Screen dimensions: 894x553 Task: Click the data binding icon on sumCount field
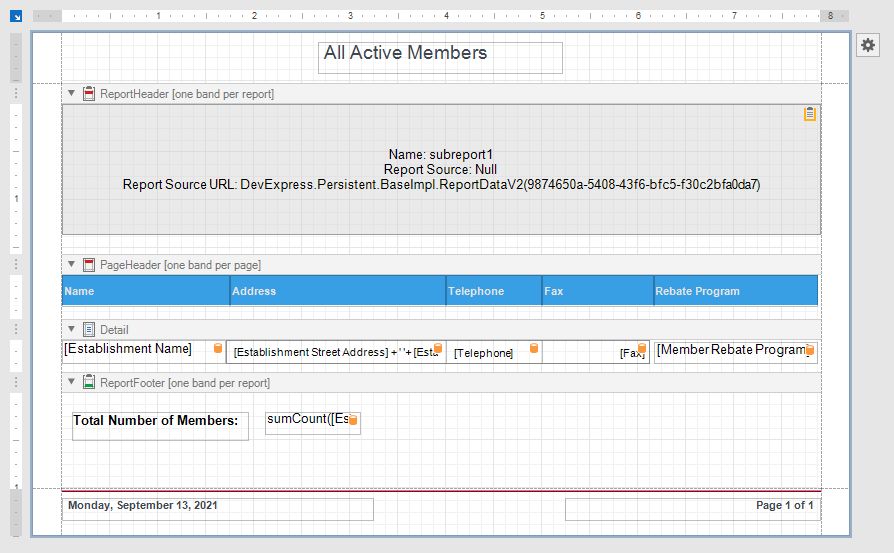[x=353, y=420]
